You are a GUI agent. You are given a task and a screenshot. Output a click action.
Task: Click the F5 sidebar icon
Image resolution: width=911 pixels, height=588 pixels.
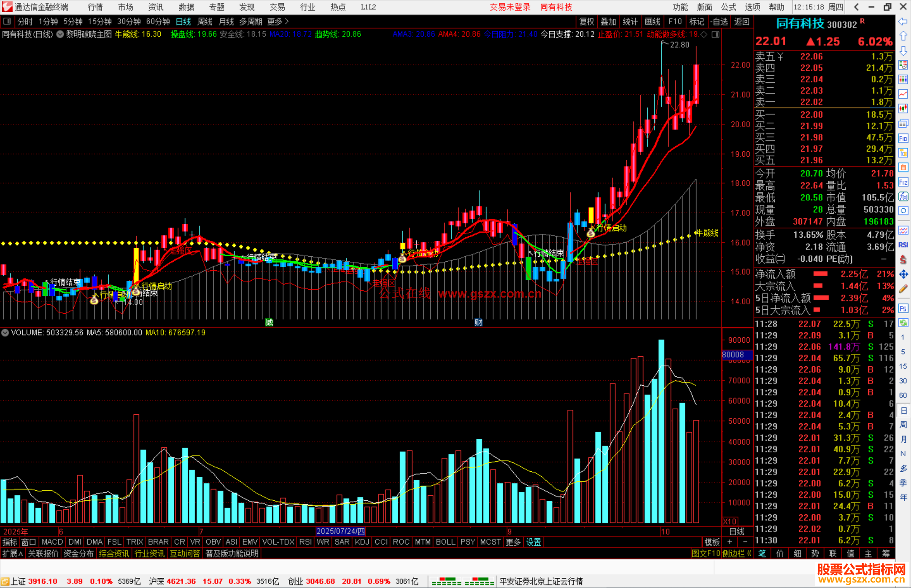tap(903, 309)
